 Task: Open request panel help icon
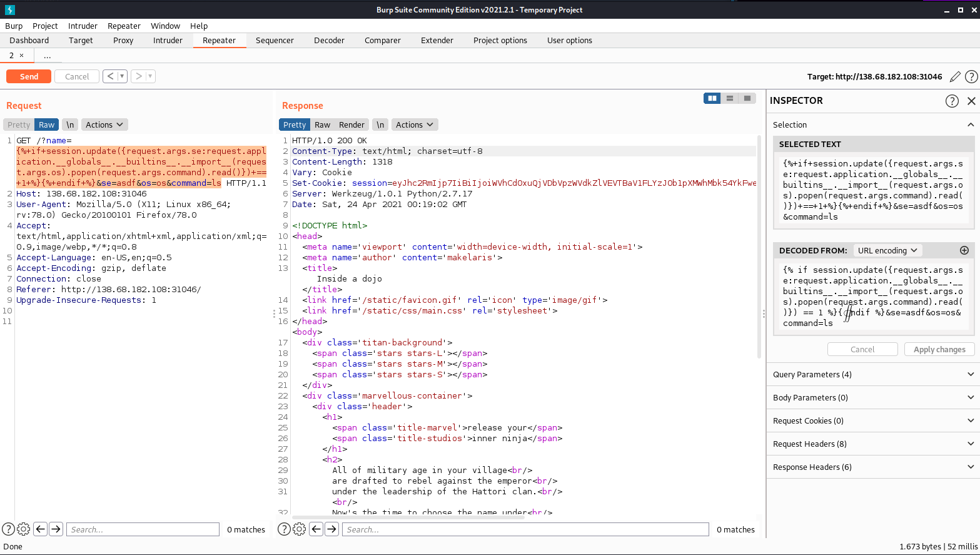coord(8,529)
